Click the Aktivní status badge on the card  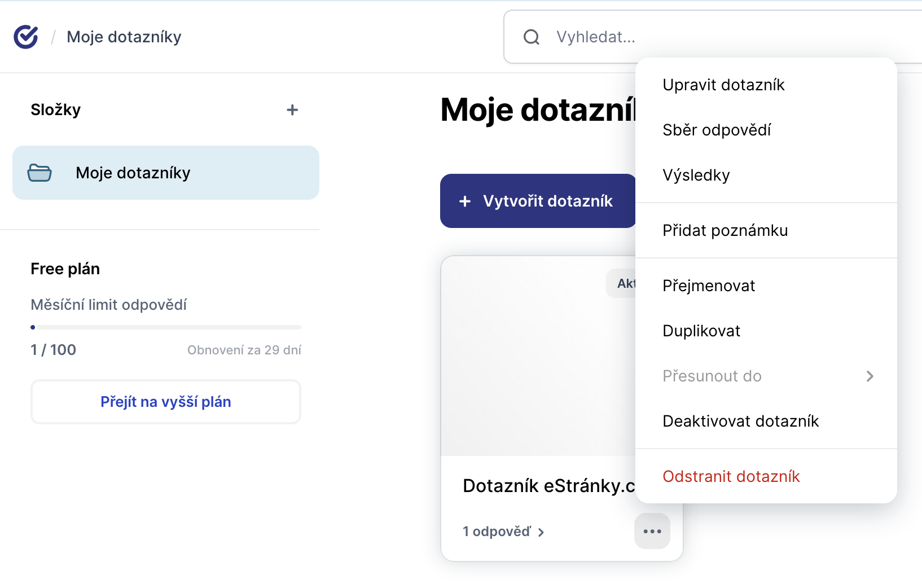[x=624, y=283]
